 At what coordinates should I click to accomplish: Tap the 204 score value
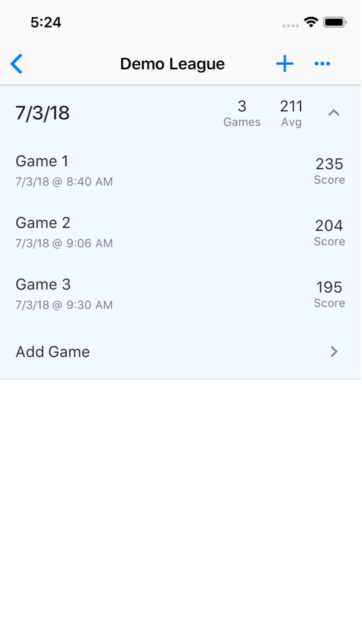click(x=329, y=226)
